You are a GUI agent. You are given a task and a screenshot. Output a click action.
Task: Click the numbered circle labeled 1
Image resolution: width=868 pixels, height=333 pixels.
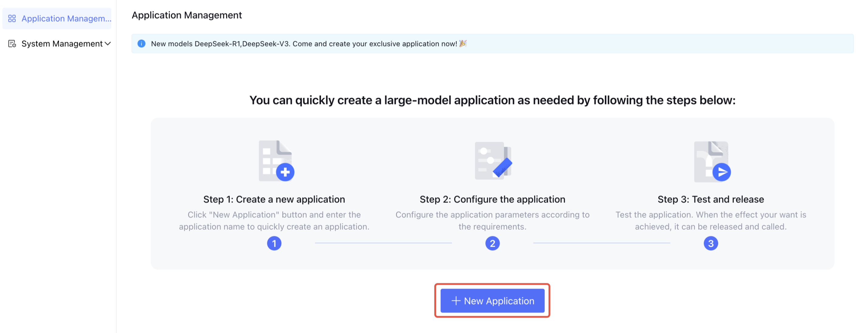click(275, 243)
